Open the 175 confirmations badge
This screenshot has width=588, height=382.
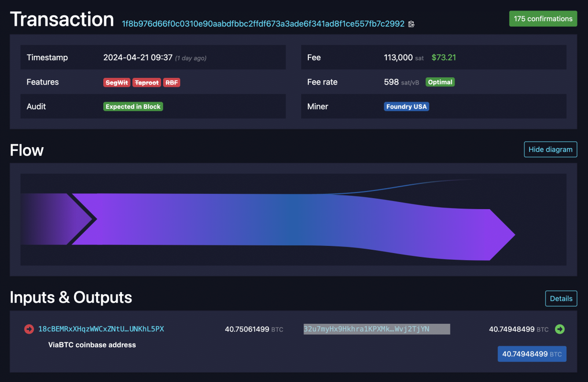pos(543,18)
